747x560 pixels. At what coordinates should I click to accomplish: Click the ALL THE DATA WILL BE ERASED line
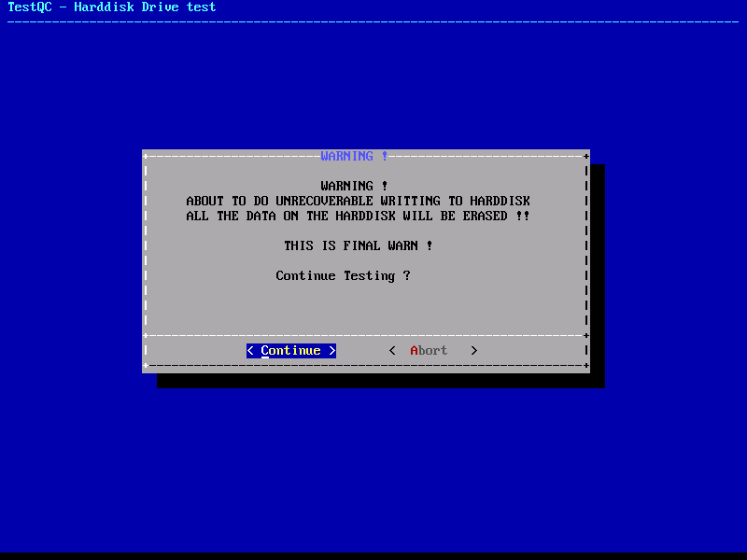pos(358,216)
